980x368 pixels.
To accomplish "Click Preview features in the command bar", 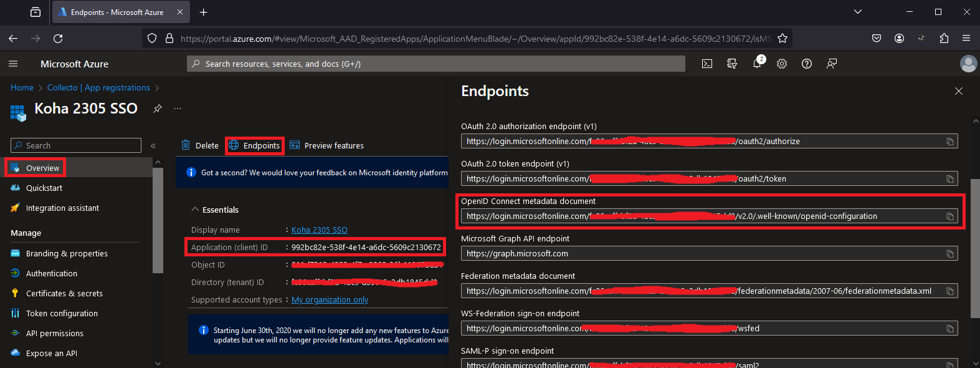I will point(326,145).
